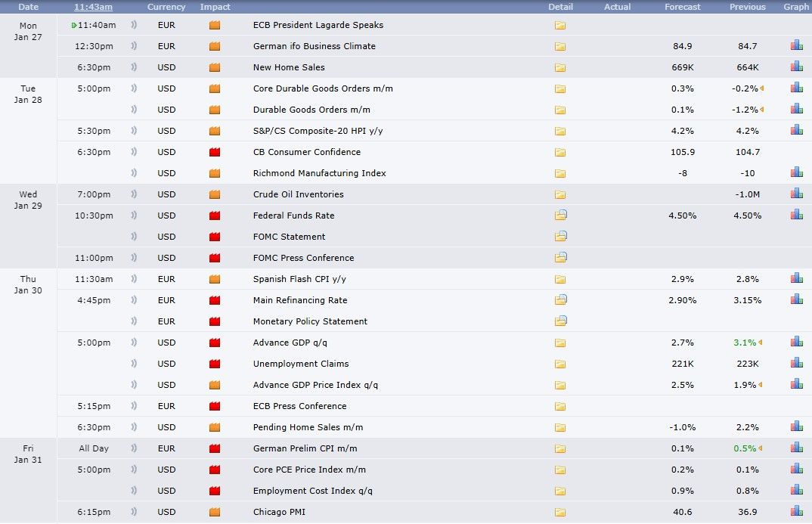Expand detail folder for Federal Funds Rate
Screen dimensions: 812x524
pos(560,215)
